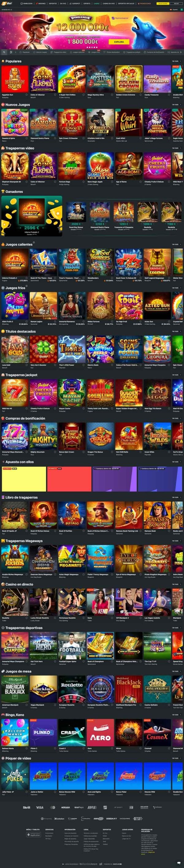Click the info icon next to Juegos calientes heading
This screenshot has height=868, width=184.
click(34, 243)
